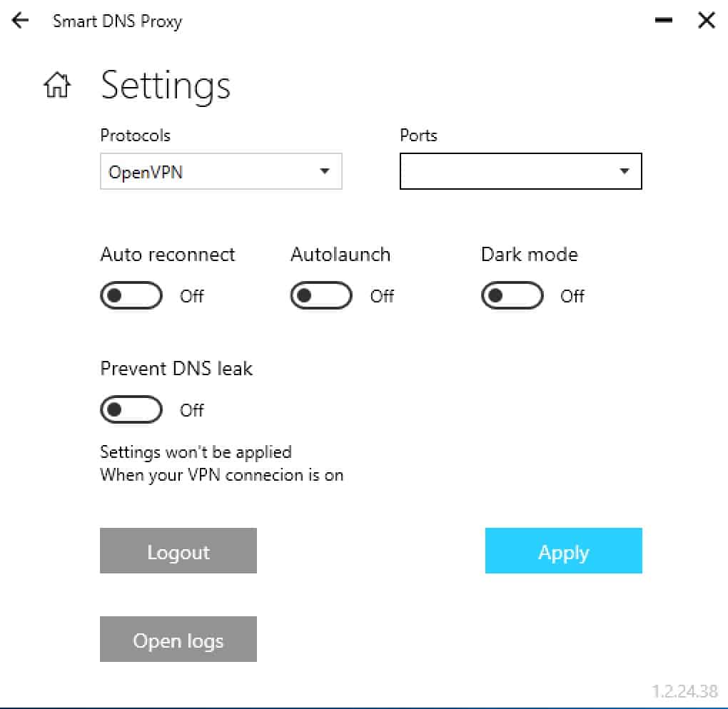728x709 pixels.
Task: Turn on the Autolaunch toggle
Action: 321,295
